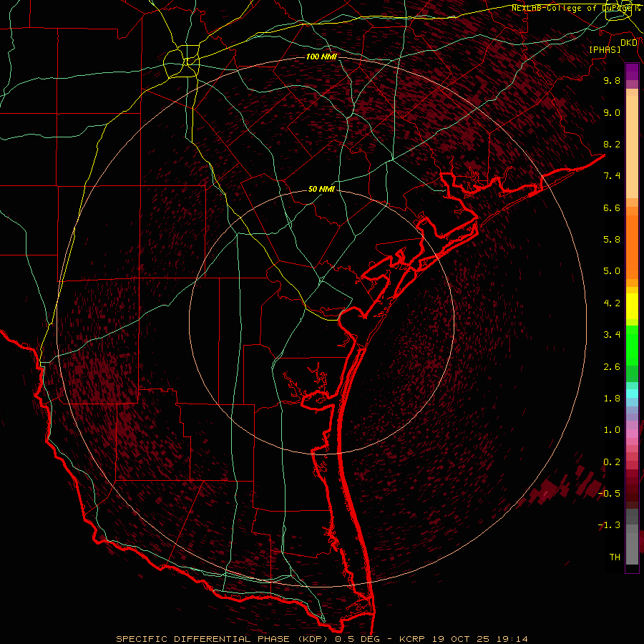Viewport: 644px width, 644px height.
Task: Click the 5.0 value on the color scale
Action: [612, 271]
